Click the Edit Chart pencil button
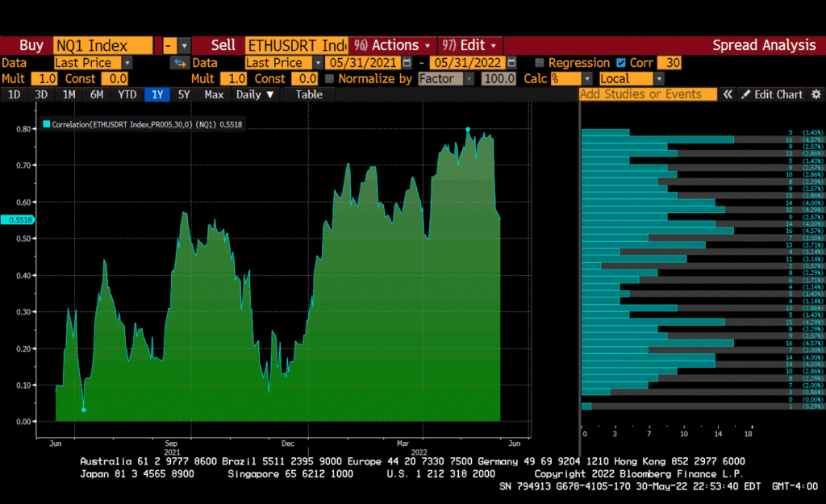Viewport: 826px width, 504px height. point(772,94)
